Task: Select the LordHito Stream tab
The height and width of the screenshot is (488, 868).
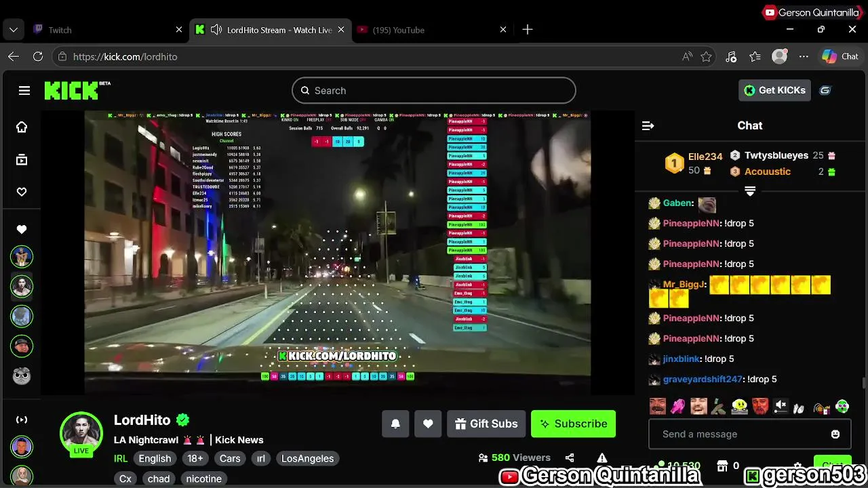Action: tap(270, 30)
